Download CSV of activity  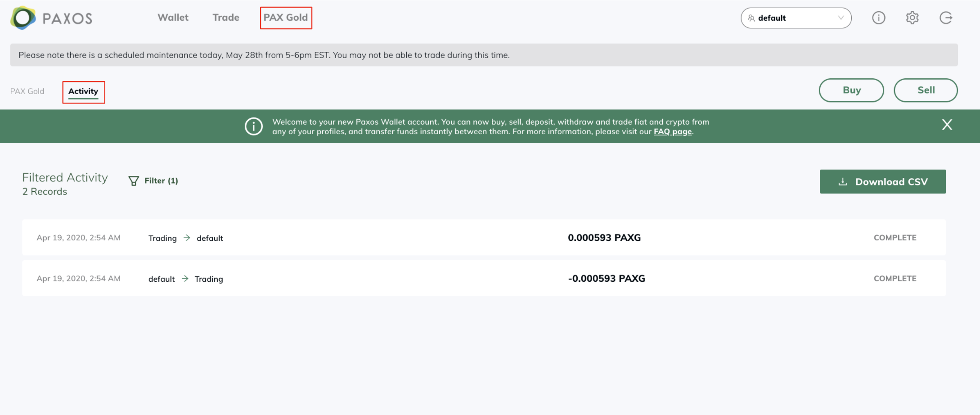(x=883, y=182)
